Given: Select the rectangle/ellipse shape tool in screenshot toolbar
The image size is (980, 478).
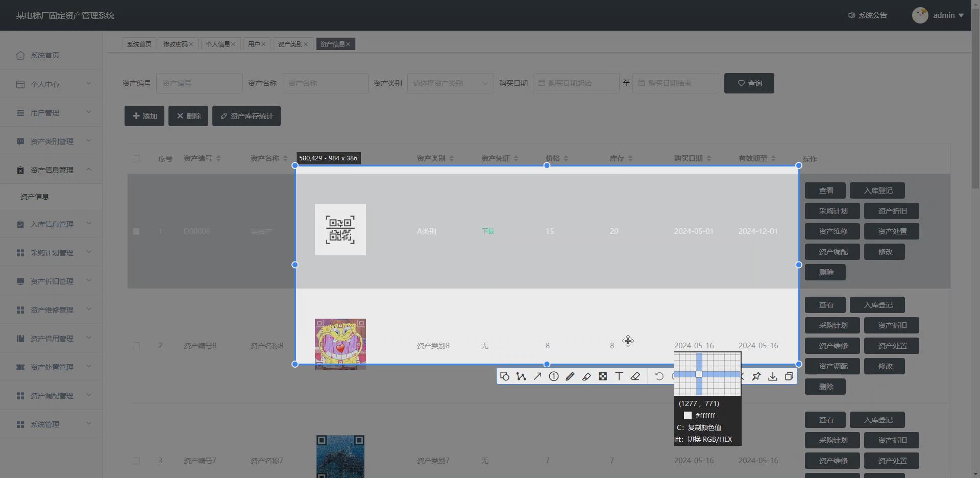Looking at the screenshot, I should [x=505, y=376].
